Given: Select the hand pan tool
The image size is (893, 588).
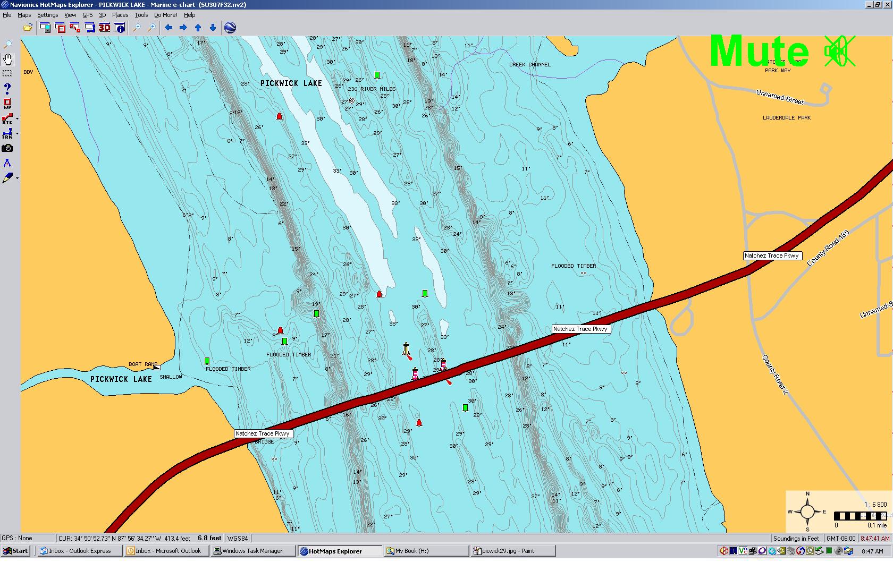Looking at the screenshot, I should click(7, 58).
